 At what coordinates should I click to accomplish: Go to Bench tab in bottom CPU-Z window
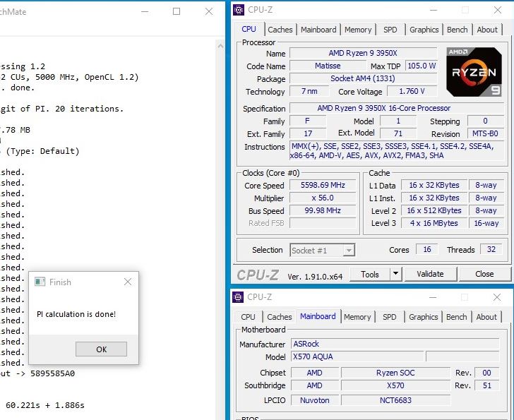pyautogui.click(x=456, y=317)
